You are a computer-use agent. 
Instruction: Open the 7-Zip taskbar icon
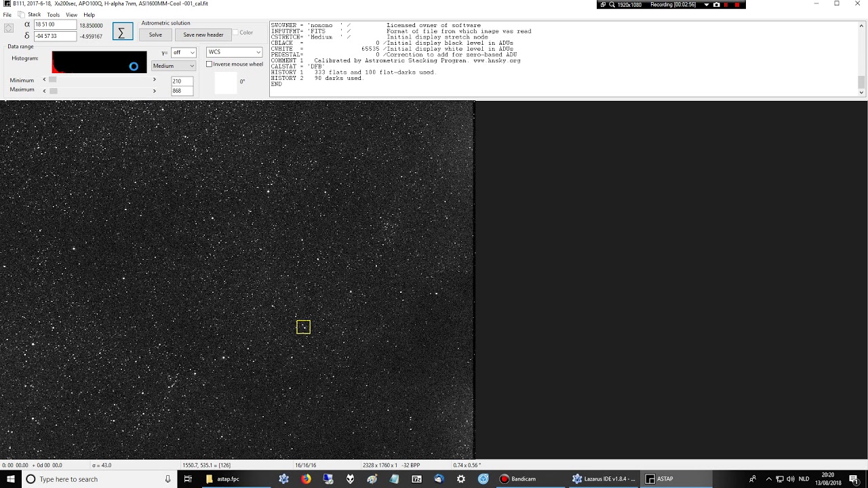click(x=416, y=479)
